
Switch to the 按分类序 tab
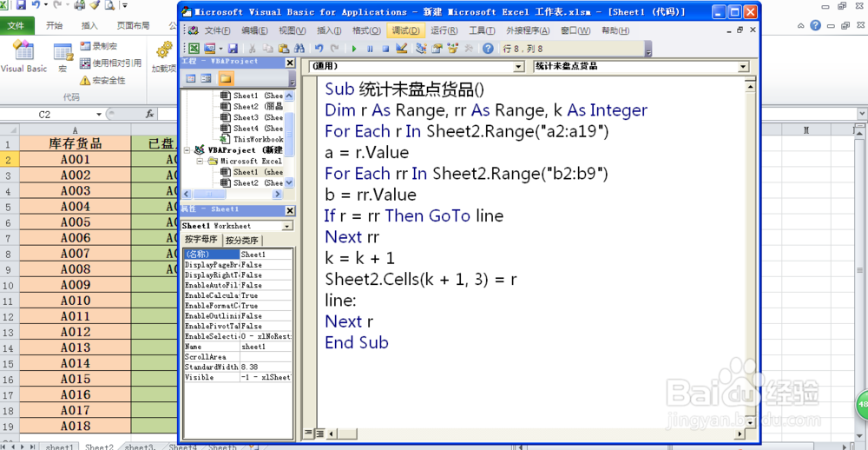pyautogui.click(x=242, y=240)
